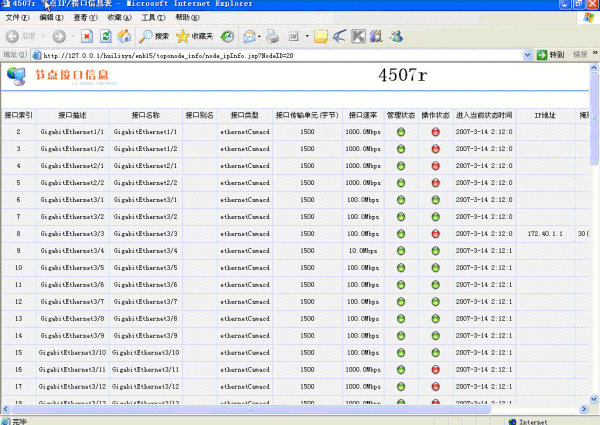Image resolution: width=600 pixels, height=425 pixels.
Task: Click operation status red light for GigabitEthernet3/11
Action: [x=435, y=370]
